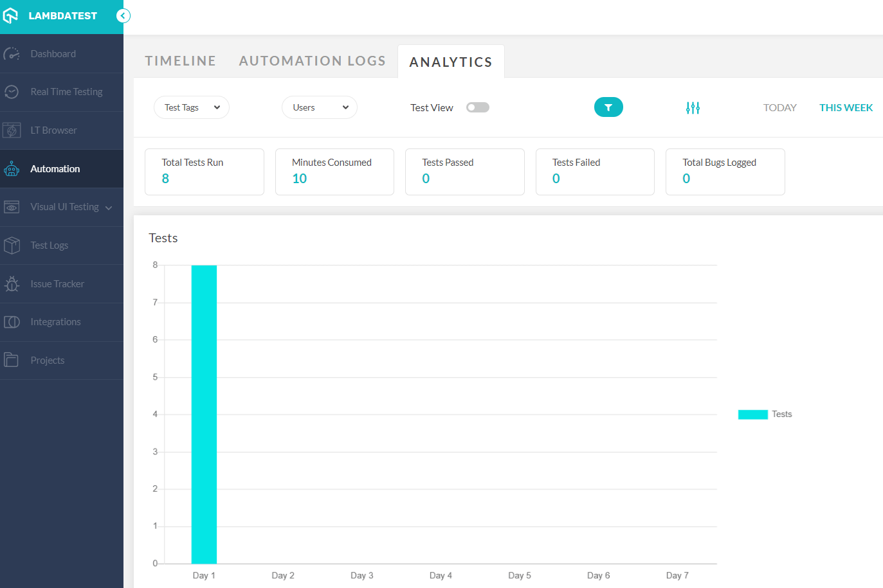Open the Integrations sidebar icon
The height and width of the screenshot is (588, 883).
(12, 322)
